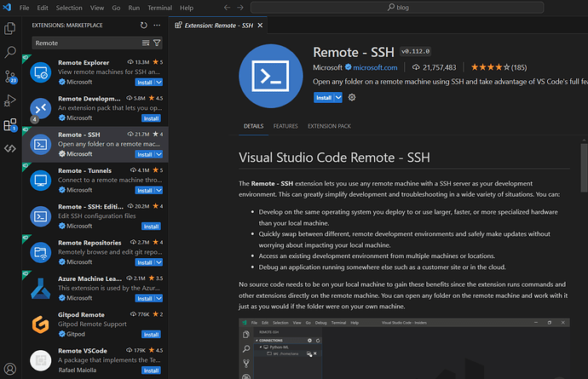Viewport: 588px width, 379px height.
Task: Click the Remote - Tunnels extension icon
Action: (41, 181)
